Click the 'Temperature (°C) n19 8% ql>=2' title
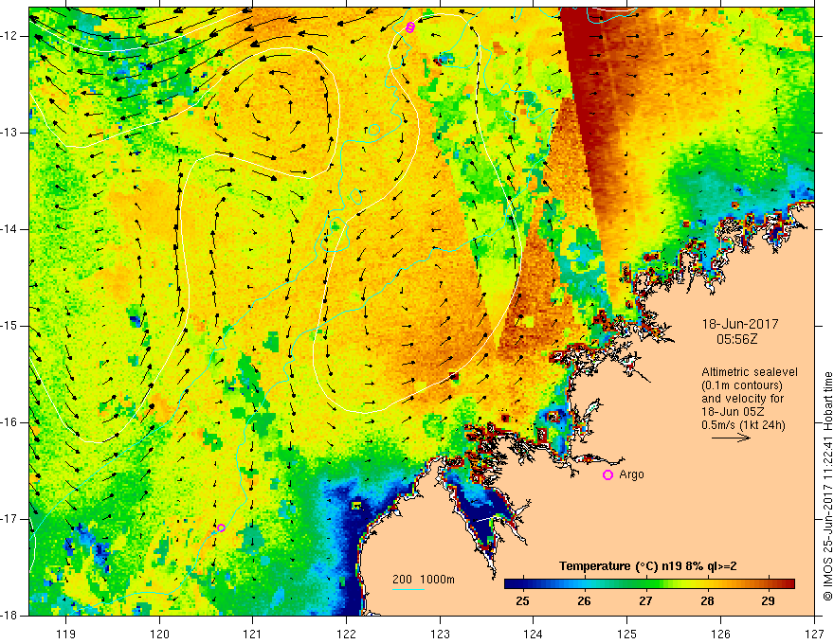This screenshot has width=834, height=644. pos(648,566)
